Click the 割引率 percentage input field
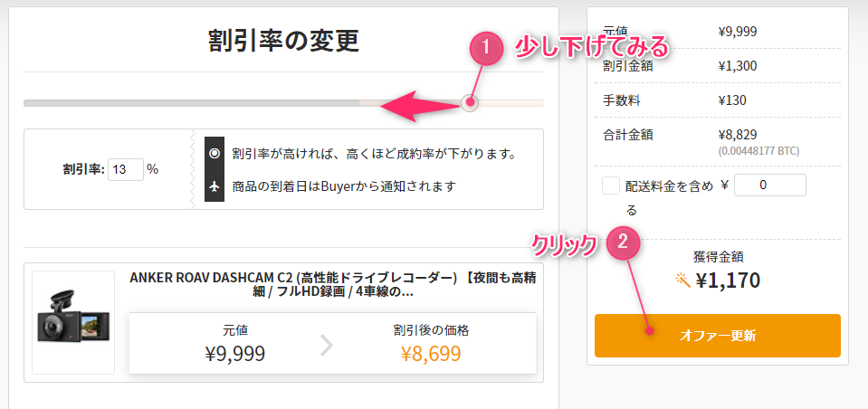This screenshot has width=868, height=409. 125,169
